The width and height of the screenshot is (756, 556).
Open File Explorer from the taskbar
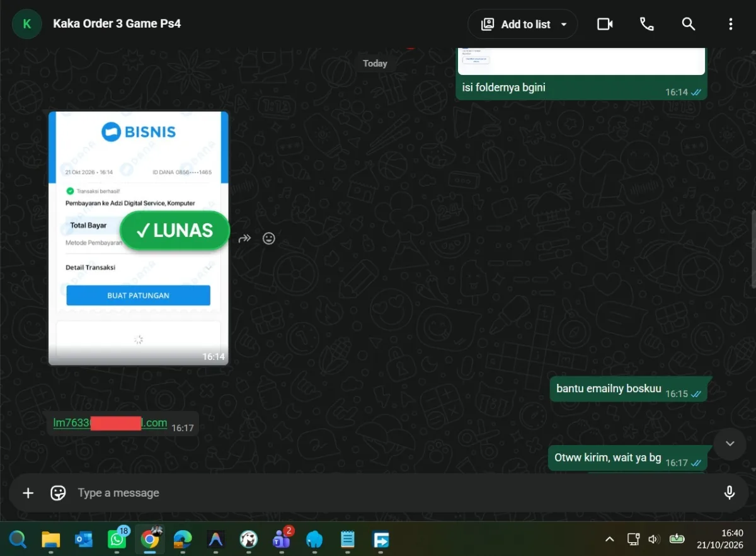pyautogui.click(x=50, y=540)
